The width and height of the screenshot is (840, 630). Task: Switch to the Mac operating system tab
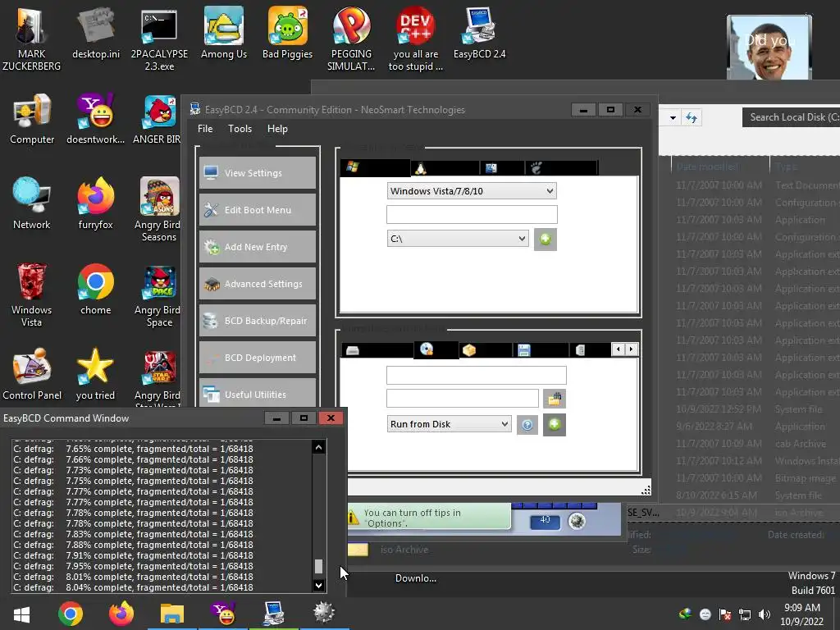click(x=502, y=168)
